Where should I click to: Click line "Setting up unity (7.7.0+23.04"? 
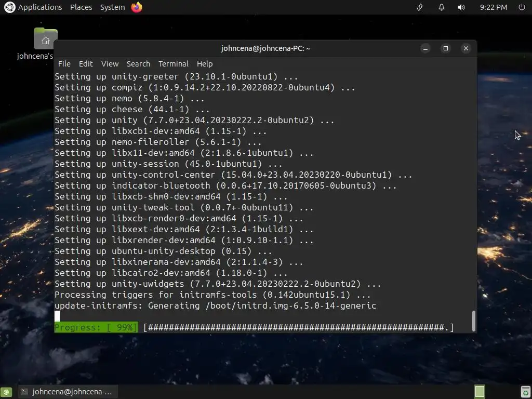pos(194,120)
